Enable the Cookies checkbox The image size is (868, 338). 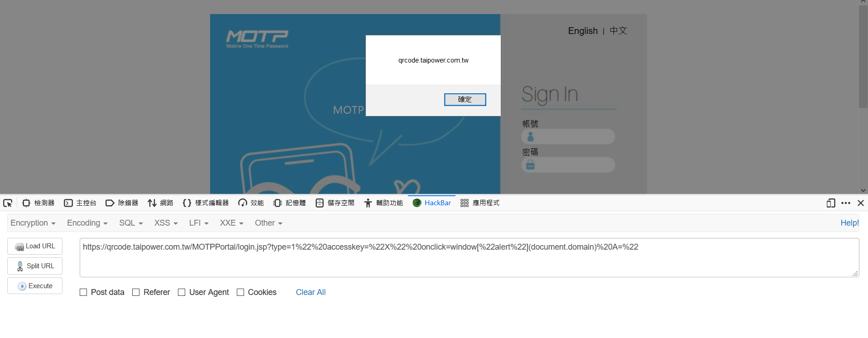[240, 292]
